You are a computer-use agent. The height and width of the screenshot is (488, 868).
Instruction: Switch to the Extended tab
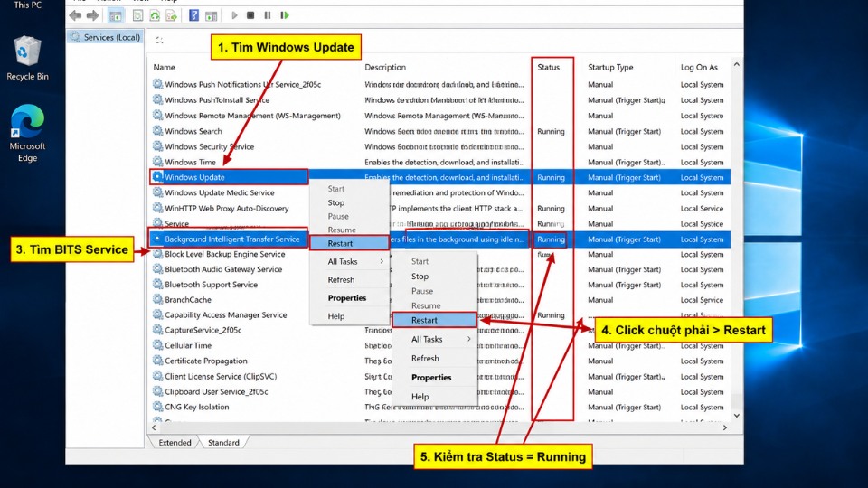pos(175,443)
